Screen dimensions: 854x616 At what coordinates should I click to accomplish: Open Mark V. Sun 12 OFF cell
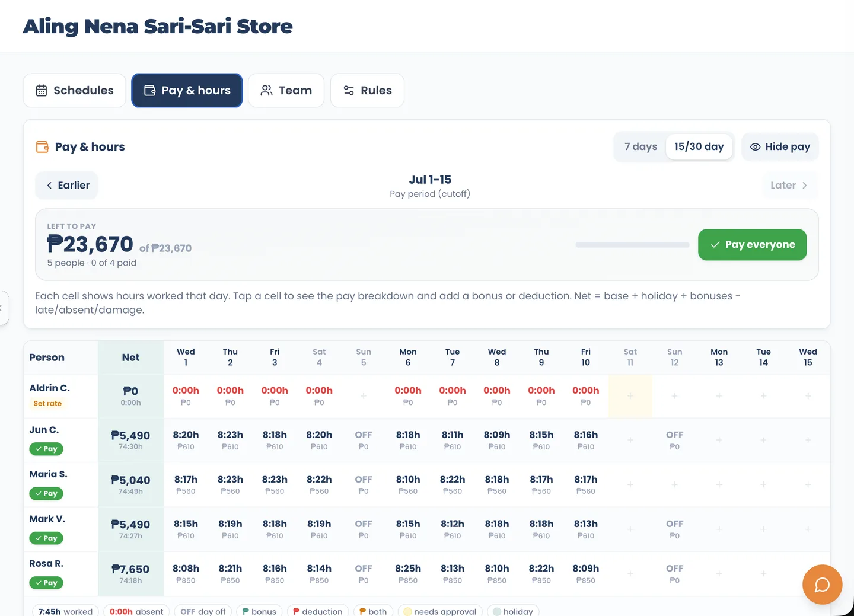[x=674, y=529]
